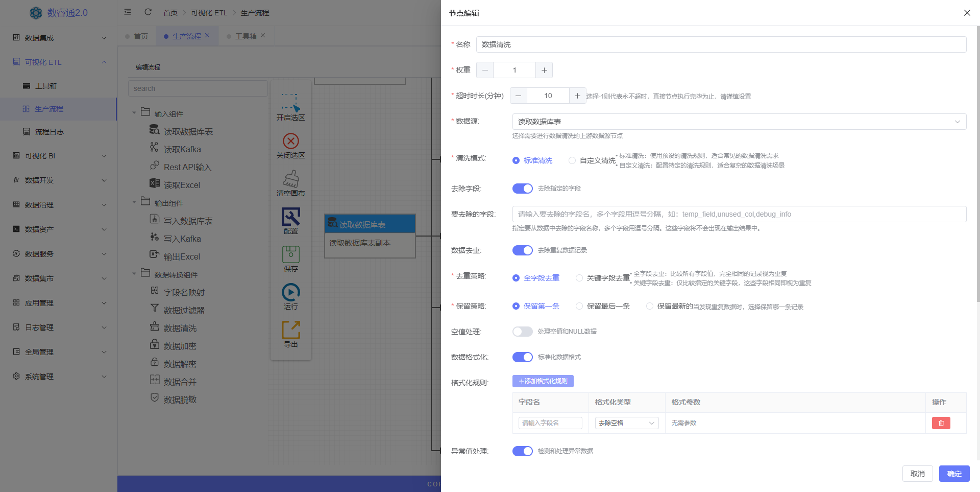Collapse the 输入组件 tree folder
This screenshot has height=492, width=980.
[x=134, y=113]
